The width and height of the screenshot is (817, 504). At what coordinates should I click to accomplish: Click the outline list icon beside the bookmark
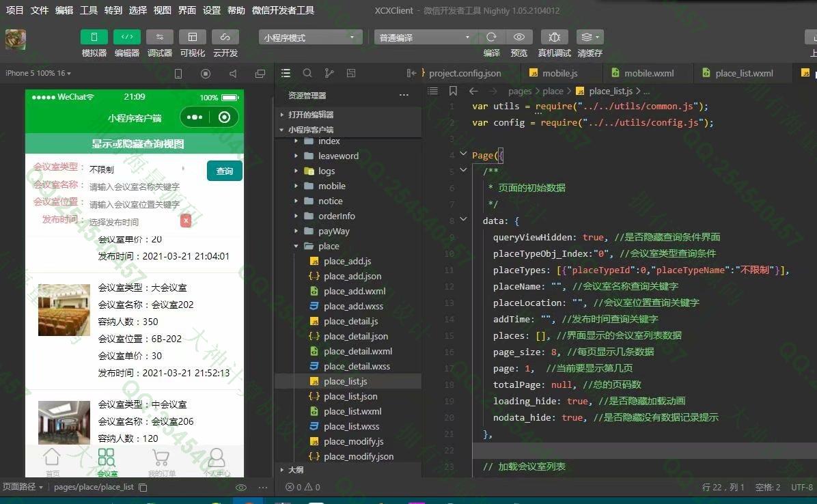(432, 91)
